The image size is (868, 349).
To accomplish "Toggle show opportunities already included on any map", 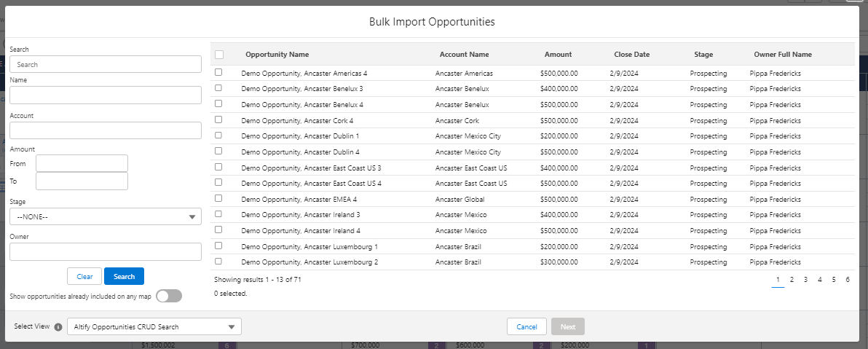I will [169, 296].
